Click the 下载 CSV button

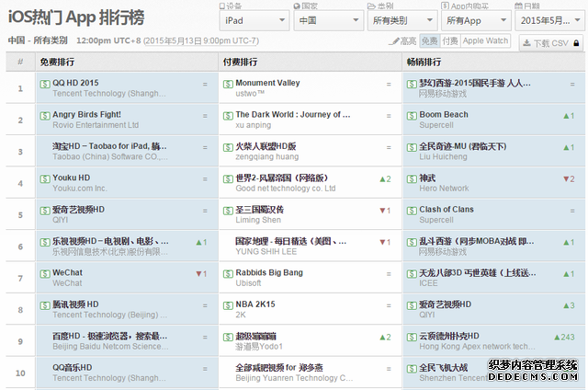tap(551, 43)
